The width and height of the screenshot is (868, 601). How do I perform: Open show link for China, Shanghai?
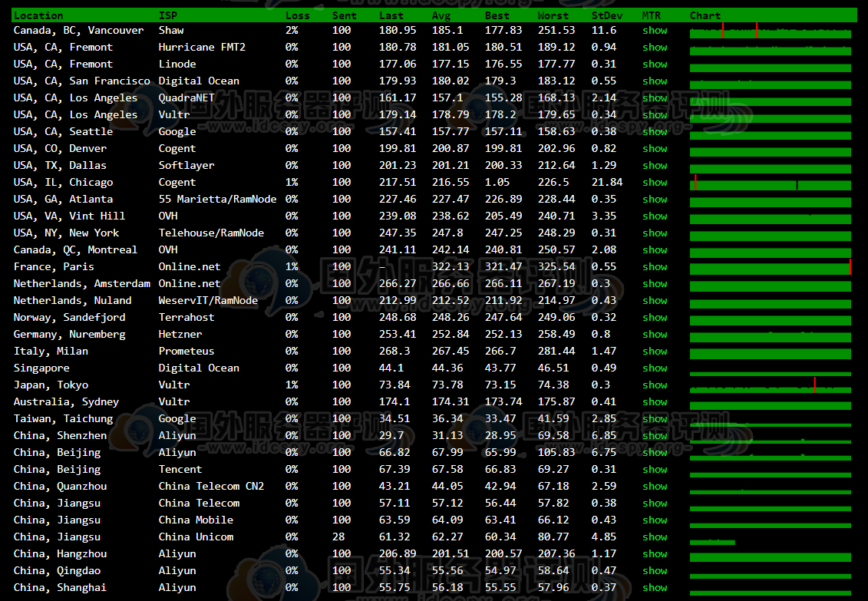655,588
